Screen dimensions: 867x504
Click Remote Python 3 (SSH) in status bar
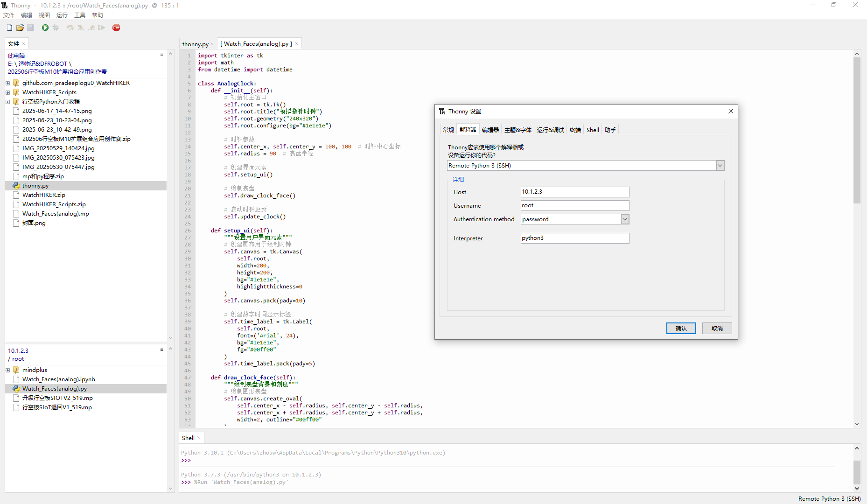coord(829,499)
